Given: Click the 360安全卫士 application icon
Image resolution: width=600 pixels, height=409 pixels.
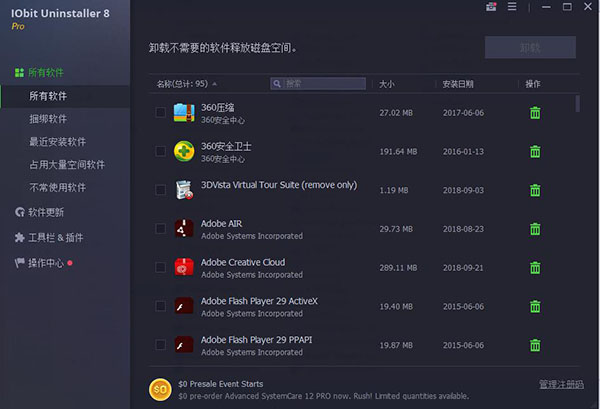Looking at the screenshot, I should [x=184, y=151].
